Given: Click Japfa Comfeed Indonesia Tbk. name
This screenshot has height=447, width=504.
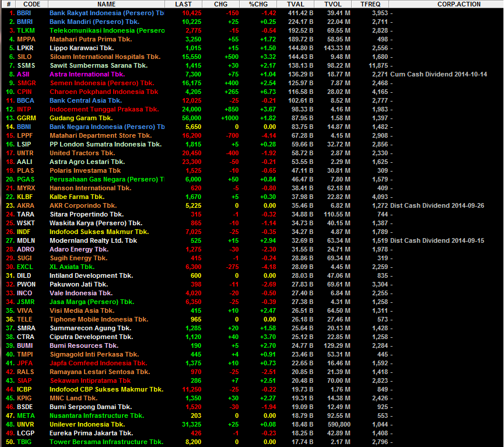Looking at the screenshot, I should pyautogui.click(x=99, y=364).
